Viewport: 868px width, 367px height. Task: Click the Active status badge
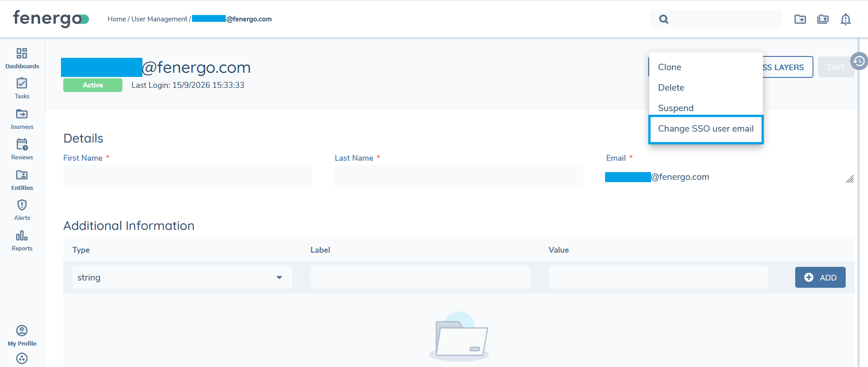pos(93,85)
